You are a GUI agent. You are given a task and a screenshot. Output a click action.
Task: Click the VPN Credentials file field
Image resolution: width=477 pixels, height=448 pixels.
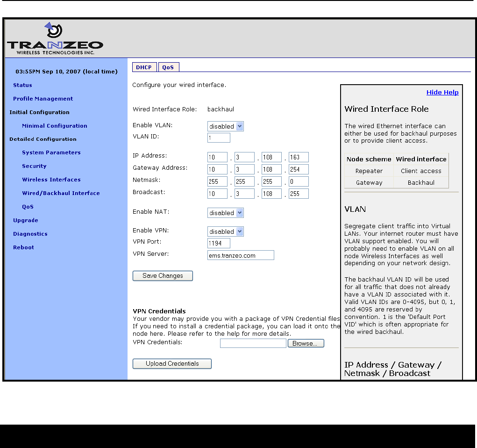(x=253, y=343)
